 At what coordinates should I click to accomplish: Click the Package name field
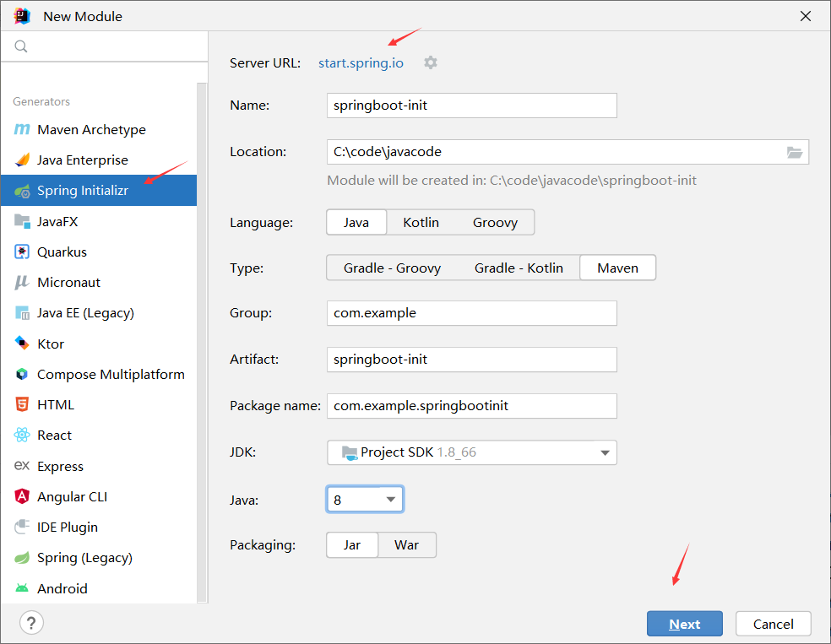[x=472, y=406]
